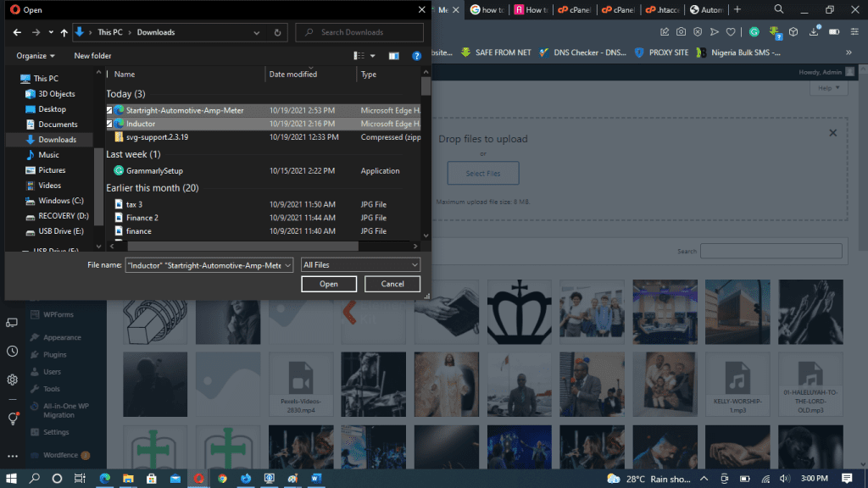Open Opera easy setup icon
Image resolution: width=868 pixels, height=488 pixels.
854,32
